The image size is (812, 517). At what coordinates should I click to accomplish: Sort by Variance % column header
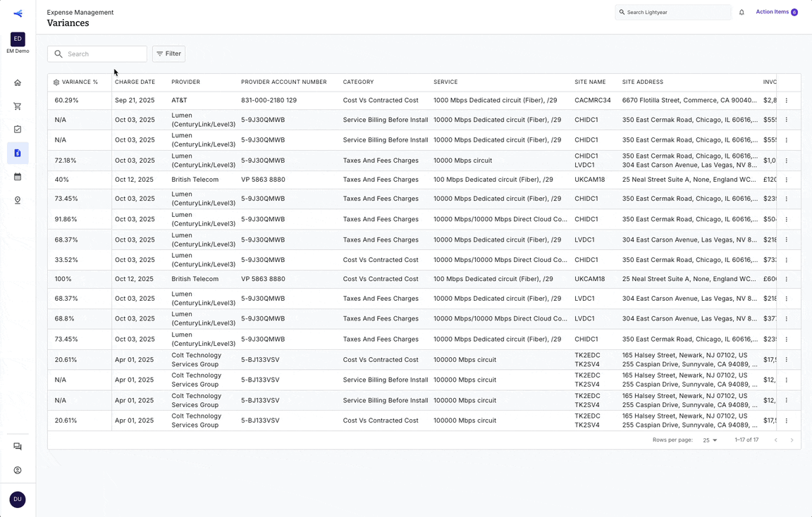80,82
